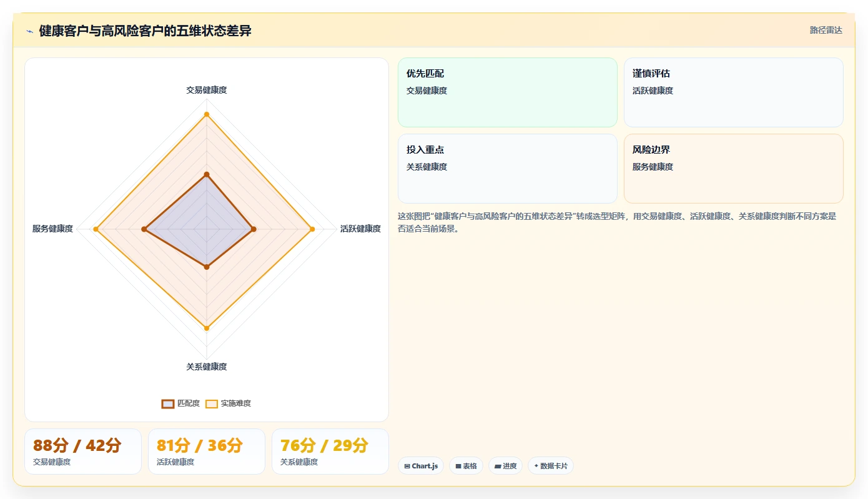
Task: Open the 数据卡片 tag chip
Action: point(551,466)
